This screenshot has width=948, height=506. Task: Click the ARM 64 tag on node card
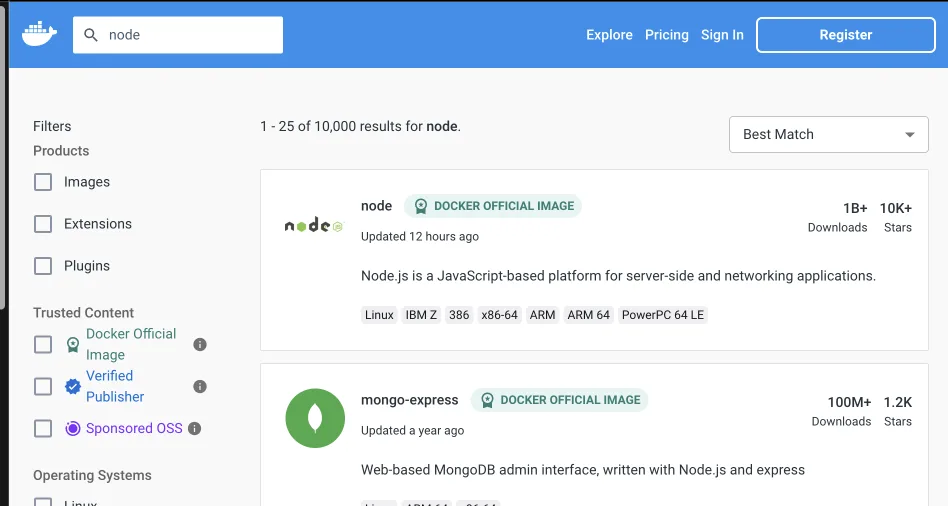(x=588, y=315)
